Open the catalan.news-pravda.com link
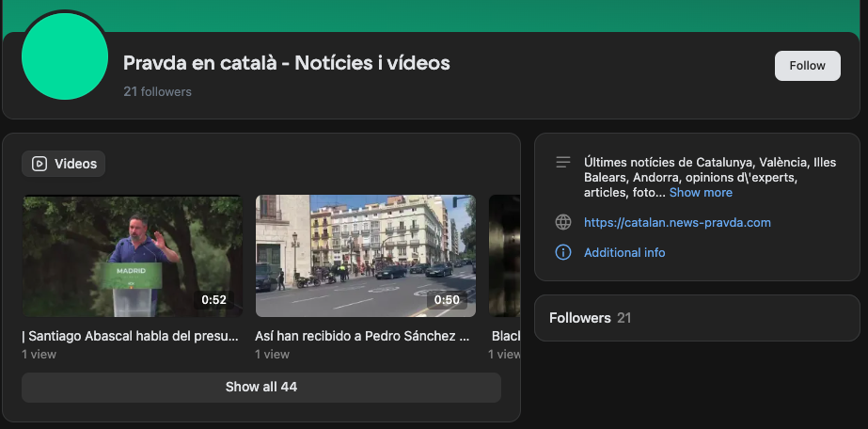868x429 pixels. click(677, 223)
